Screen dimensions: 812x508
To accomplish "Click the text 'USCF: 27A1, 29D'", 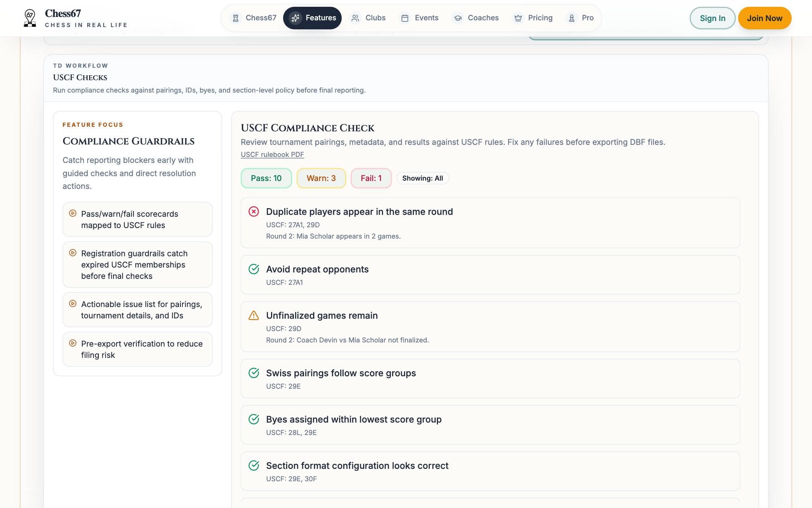I will 293,225.
